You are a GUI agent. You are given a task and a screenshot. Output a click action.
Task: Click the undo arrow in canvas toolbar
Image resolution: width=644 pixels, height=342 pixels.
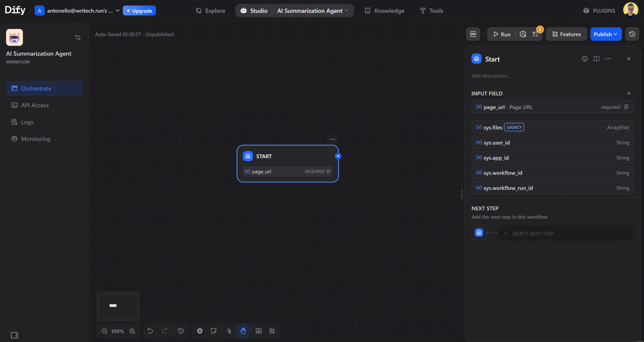pos(150,331)
